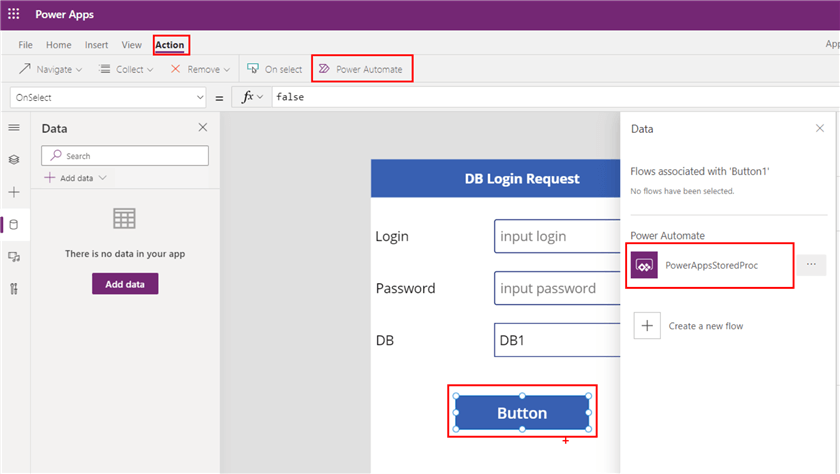
Task: Click the input login text field
Action: tap(557, 236)
